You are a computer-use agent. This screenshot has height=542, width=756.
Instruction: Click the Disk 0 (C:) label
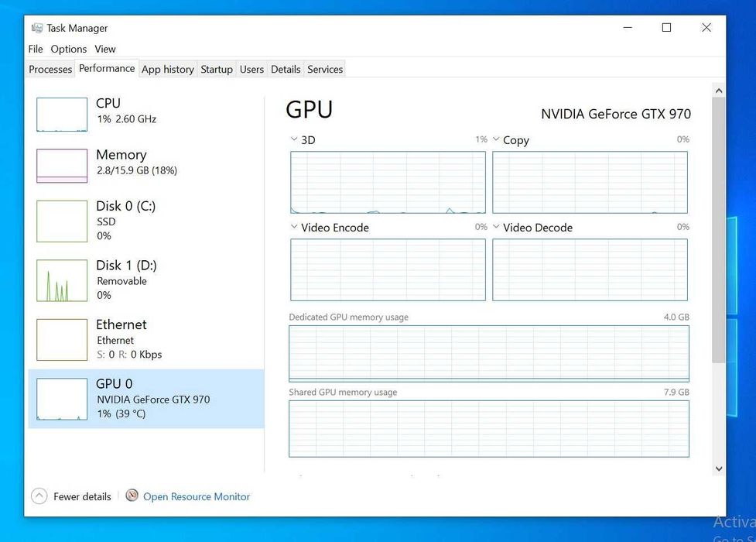[125, 206]
